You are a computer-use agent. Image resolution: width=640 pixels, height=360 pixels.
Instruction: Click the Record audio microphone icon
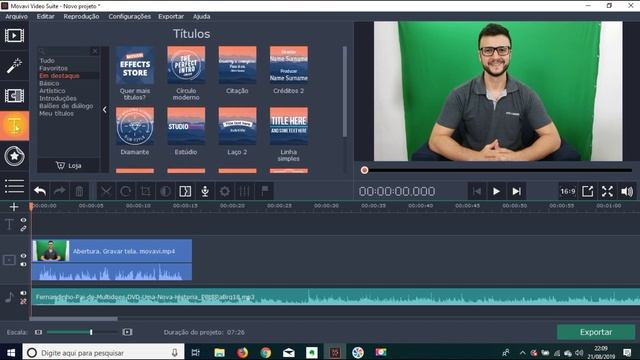[205, 191]
